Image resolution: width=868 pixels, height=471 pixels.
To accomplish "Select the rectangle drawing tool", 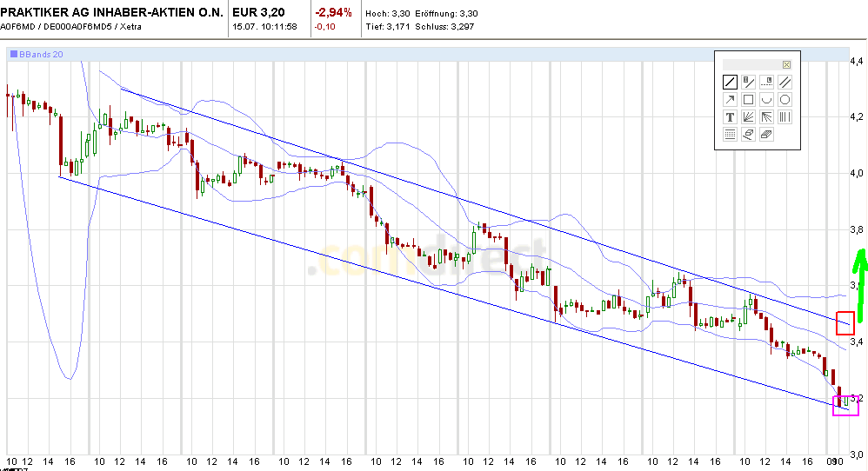I will (749, 100).
